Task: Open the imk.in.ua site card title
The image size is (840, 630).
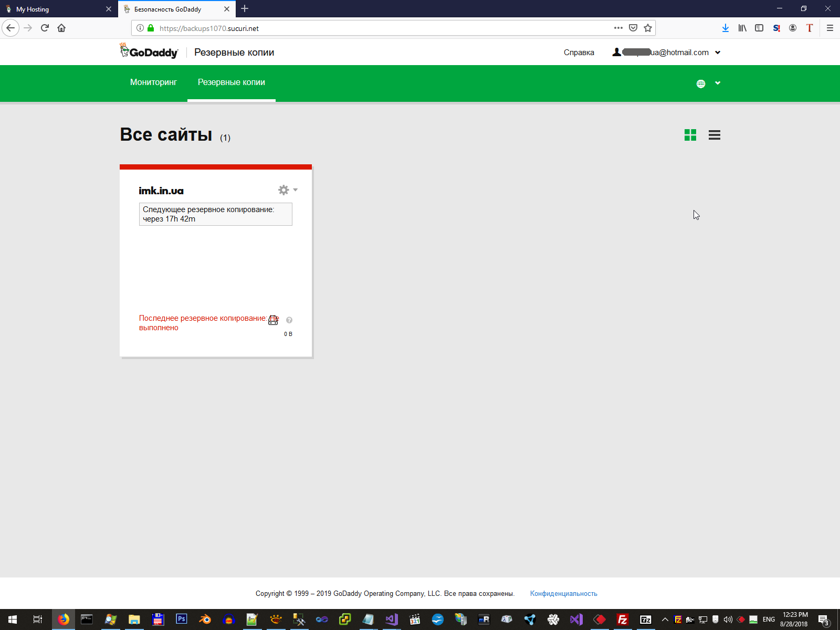Action: [x=161, y=191]
